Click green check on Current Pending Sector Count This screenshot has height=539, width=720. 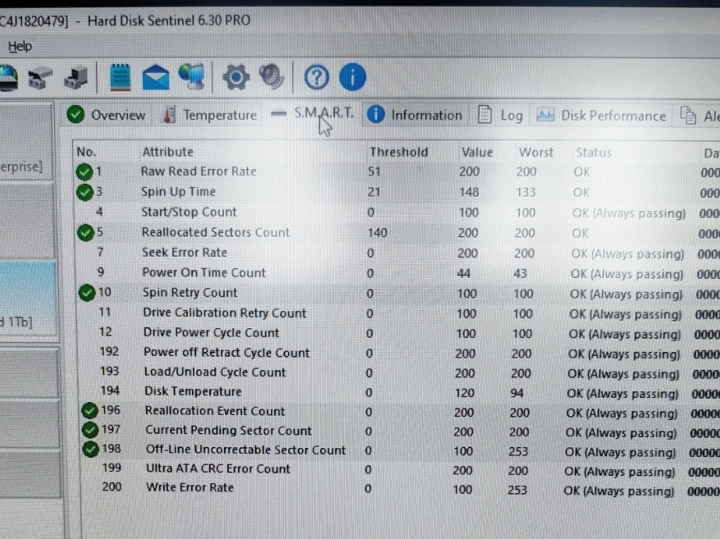[90, 430]
